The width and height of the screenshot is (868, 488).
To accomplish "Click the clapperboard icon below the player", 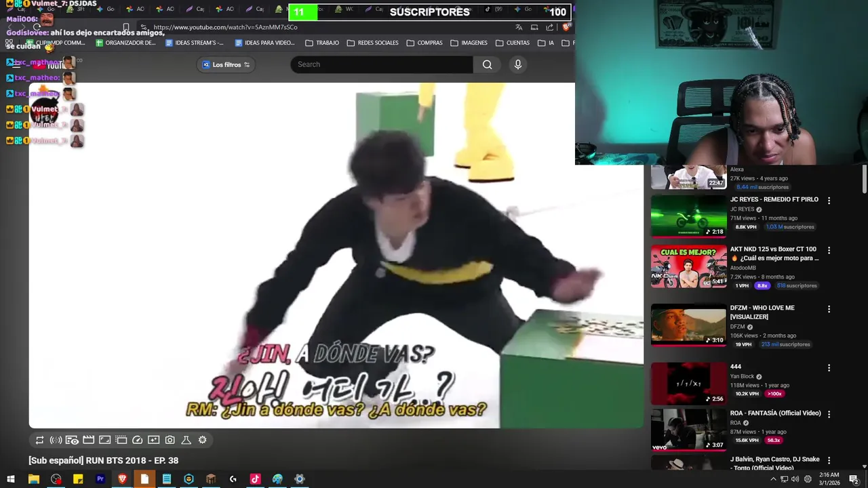I will (88, 440).
